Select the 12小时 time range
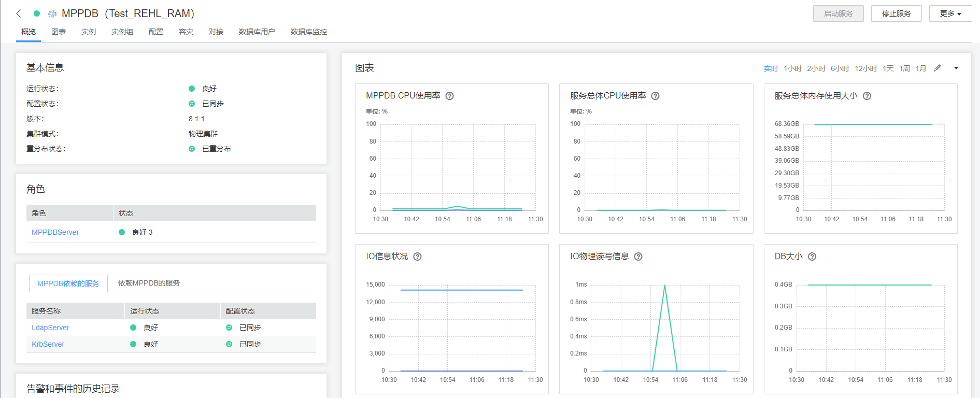The width and height of the screenshot is (980, 398). pos(866,68)
